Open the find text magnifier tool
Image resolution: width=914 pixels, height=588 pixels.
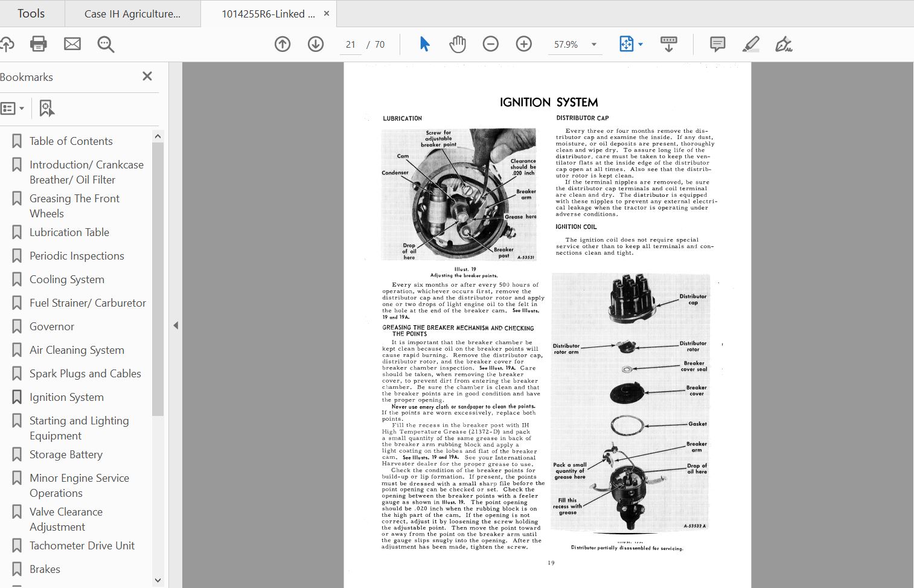(x=106, y=44)
